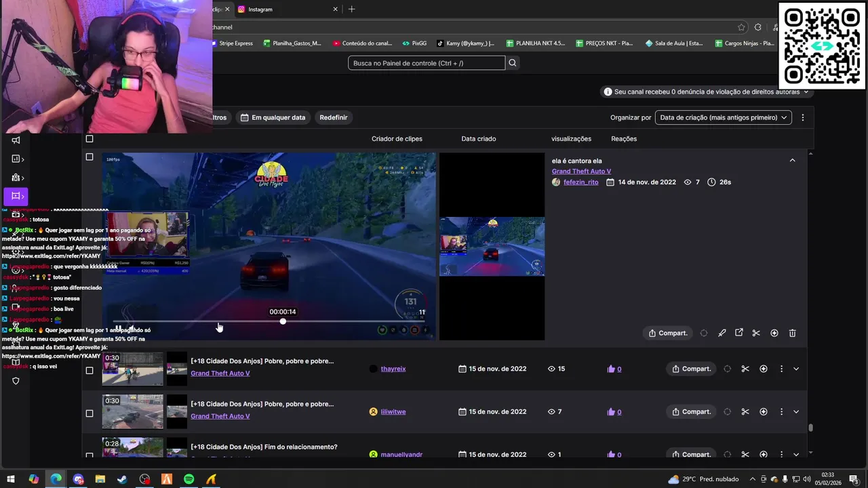Click the video progress bar handle at 00:00:14
Image resolution: width=868 pixels, height=488 pixels.
pos(283,321)
